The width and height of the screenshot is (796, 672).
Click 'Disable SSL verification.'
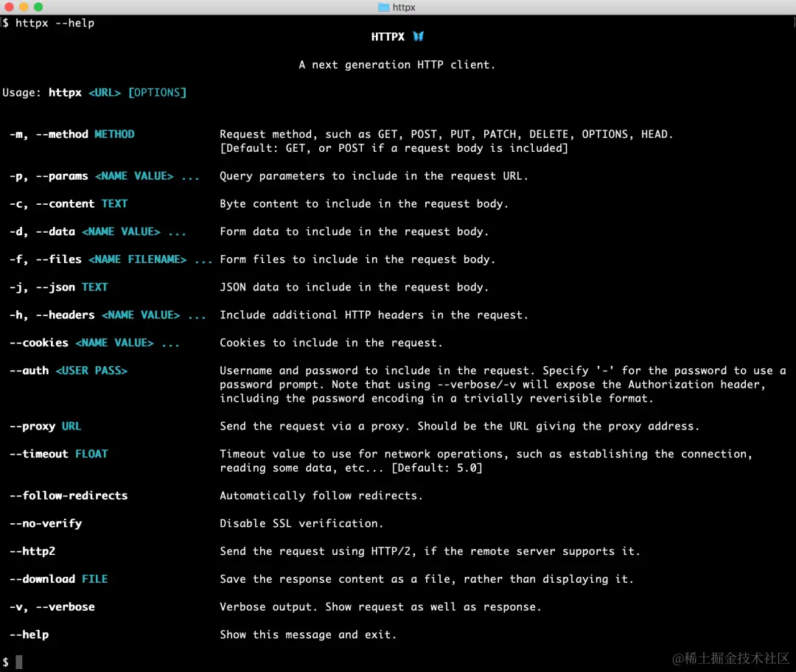coord(301,524)
